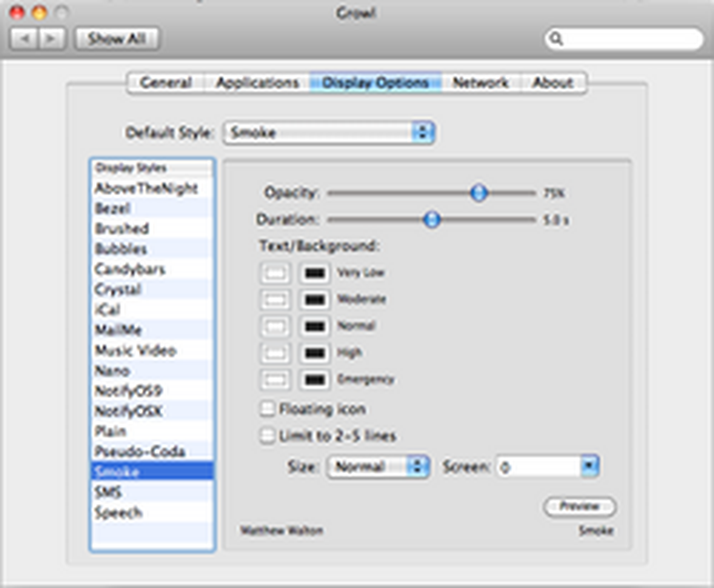Screen dimensions: 714x588
Task: Open the Emergency text color well
Action: click(x=275, y=380)
